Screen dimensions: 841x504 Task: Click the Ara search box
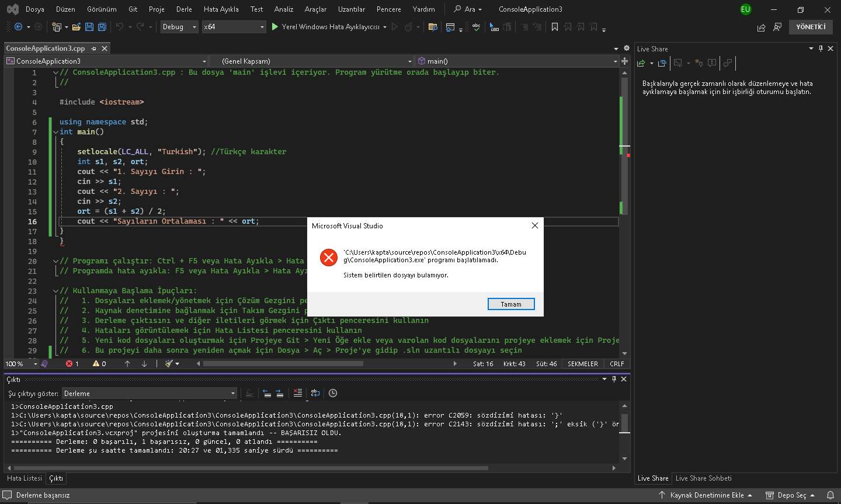pos(468,9)
